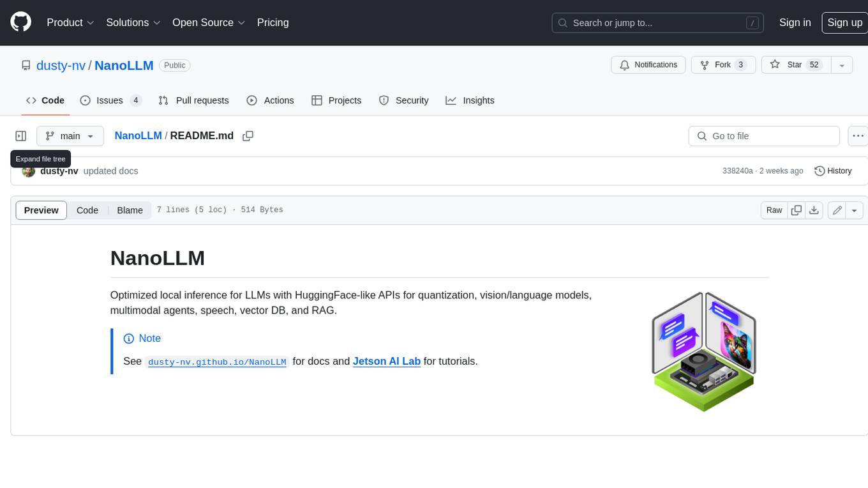Open the Pricing page
This screenshot has height=488, width=868.
click(x=273, y=22)
